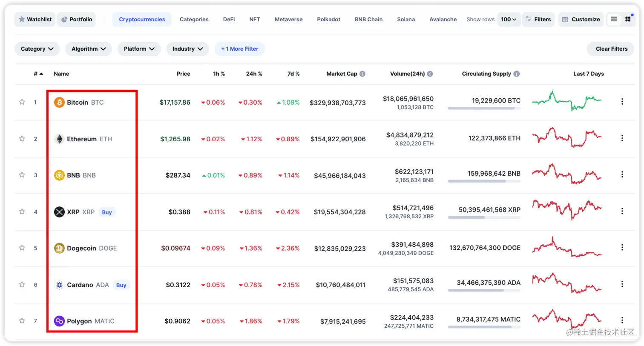
Task: Click the Customize button
Action: pos(581,19)
